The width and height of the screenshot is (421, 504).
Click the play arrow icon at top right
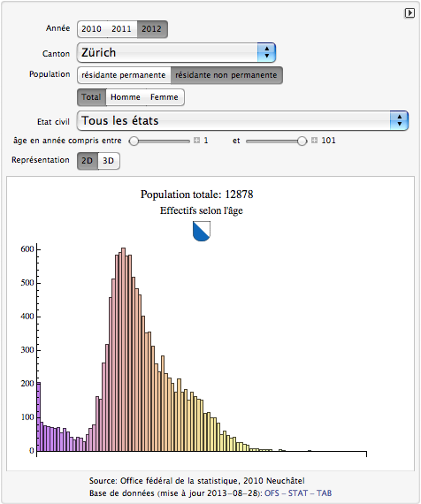(410, 13)
